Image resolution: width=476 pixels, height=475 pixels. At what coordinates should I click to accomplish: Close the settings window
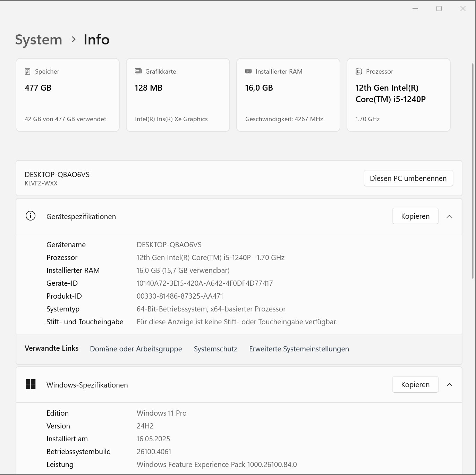[463, 8]
